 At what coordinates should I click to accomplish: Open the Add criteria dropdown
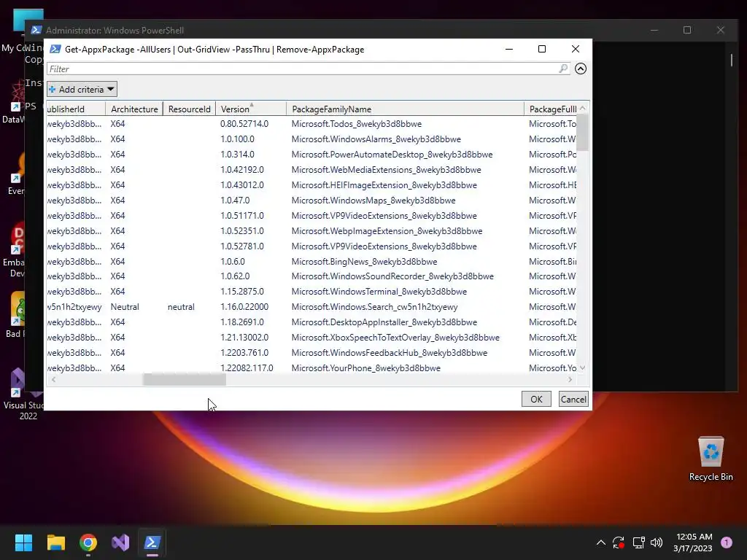(x=82, y=90)
